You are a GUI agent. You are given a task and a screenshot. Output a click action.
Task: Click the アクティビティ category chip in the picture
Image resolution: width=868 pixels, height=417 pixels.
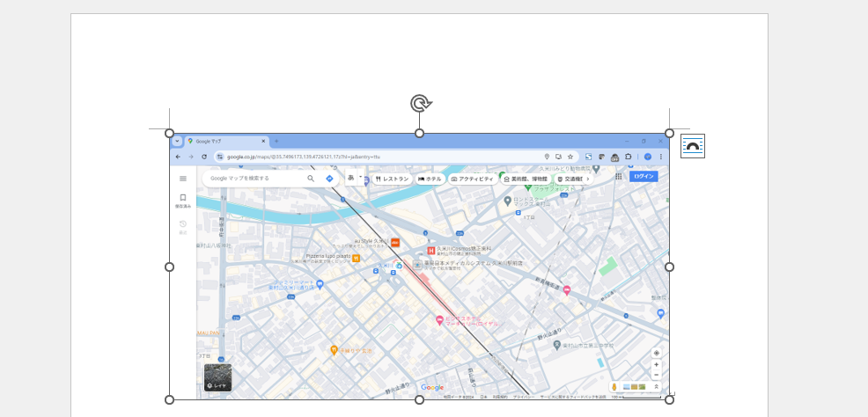click(472, 179)
